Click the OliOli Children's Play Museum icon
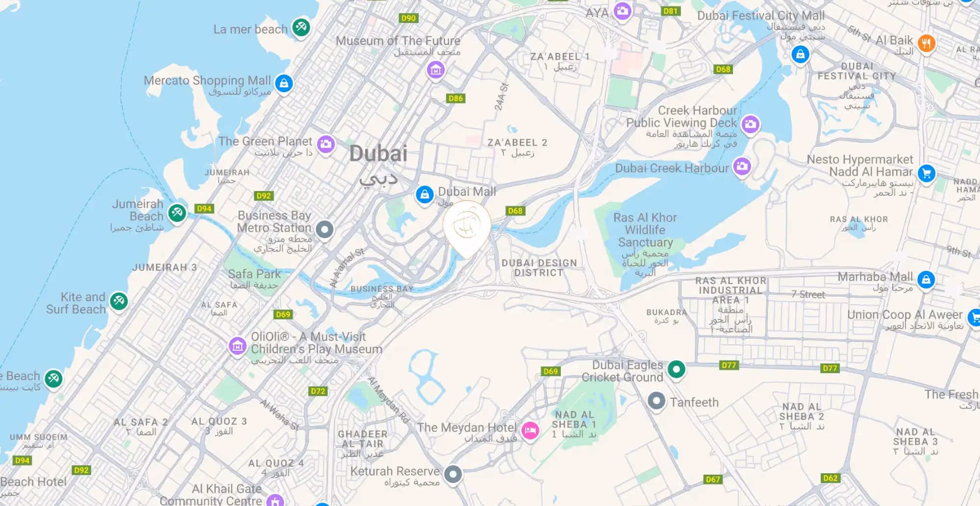980x506 pixels. tap(238, 346)
